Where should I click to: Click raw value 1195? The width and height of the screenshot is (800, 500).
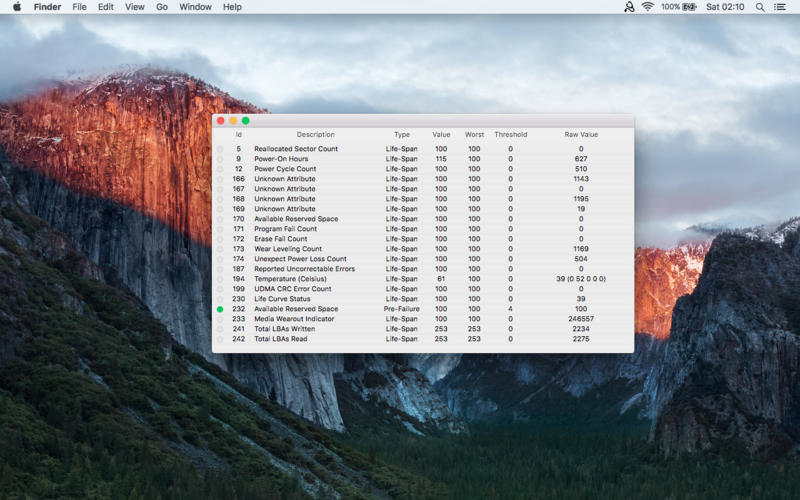[x=581, y=199]
